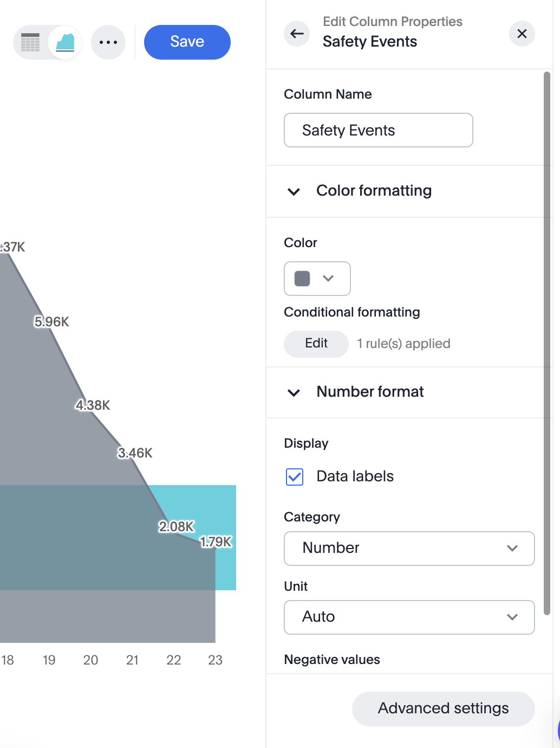The width and height of the screenshot is (560, 748).
Task: Click the 1.79K data label on chart
Action: click(216, 542)
